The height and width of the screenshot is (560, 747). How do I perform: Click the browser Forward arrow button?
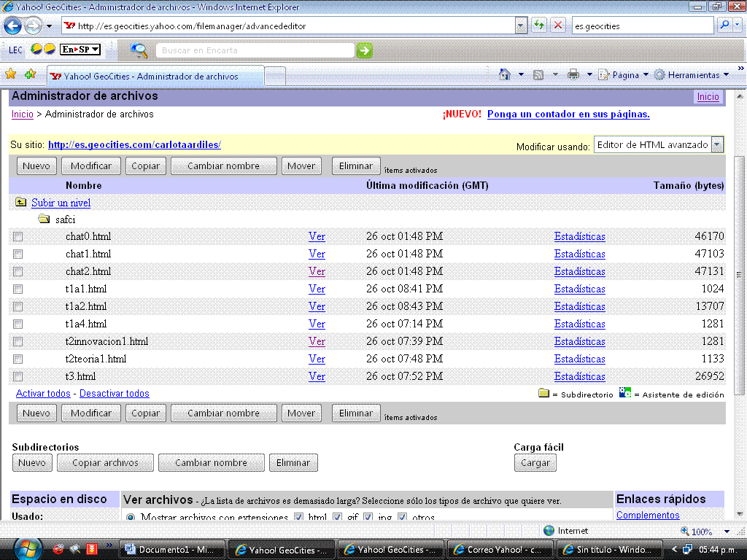(33, 26)
